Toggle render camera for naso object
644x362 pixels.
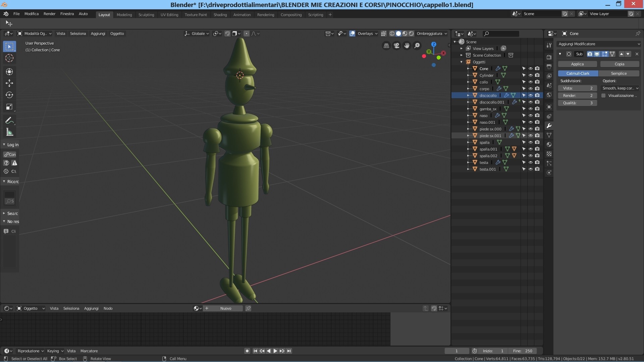(537, 115)
